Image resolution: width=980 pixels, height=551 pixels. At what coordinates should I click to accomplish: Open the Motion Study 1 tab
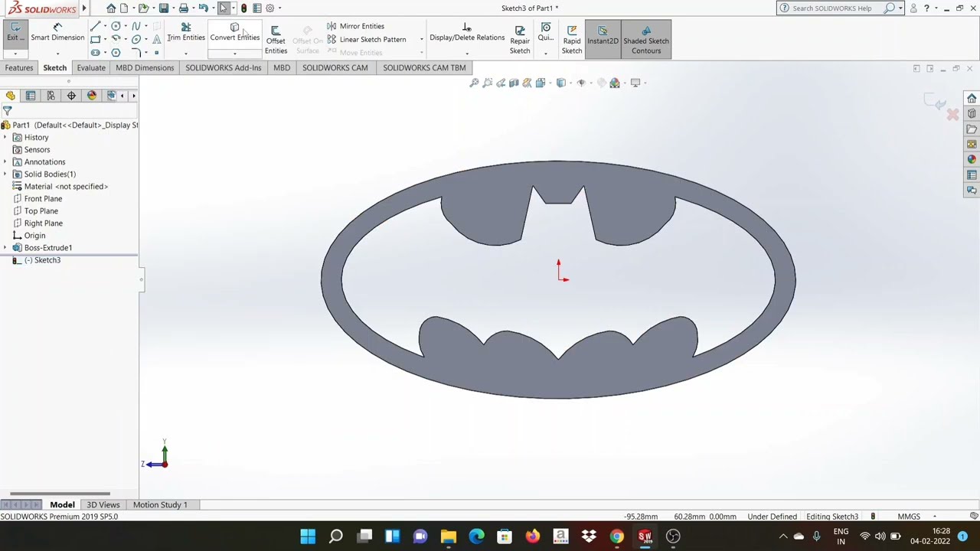pyautogui.click(x=160, y=505)
